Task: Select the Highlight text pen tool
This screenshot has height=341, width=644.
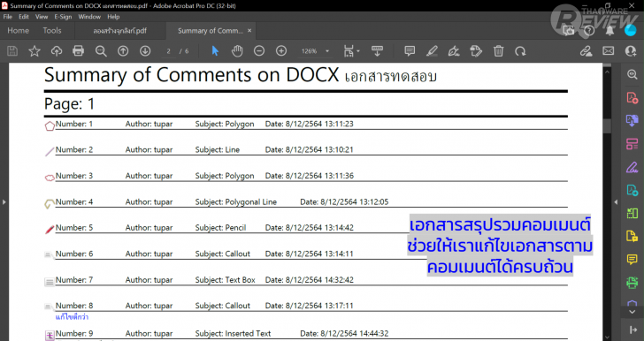Action: click(432, 51)
